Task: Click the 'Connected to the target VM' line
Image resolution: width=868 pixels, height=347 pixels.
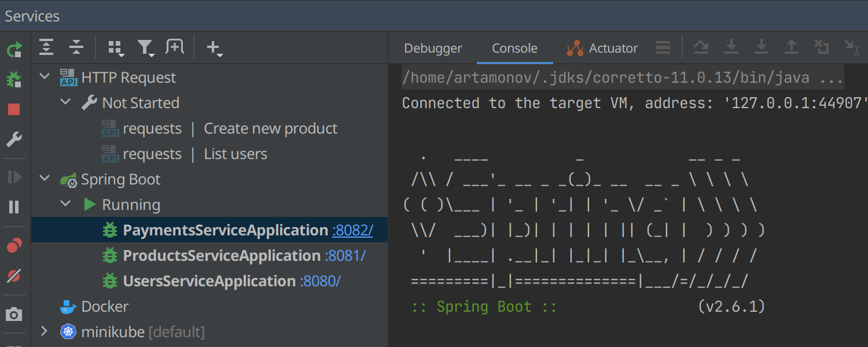Action: [635, 104]
